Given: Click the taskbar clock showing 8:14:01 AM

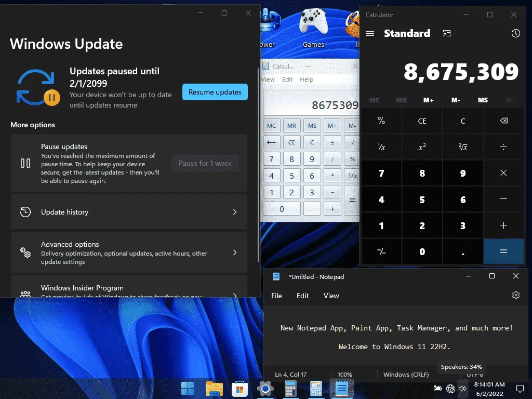Looking at the screenshot, I should coord(489,389).
